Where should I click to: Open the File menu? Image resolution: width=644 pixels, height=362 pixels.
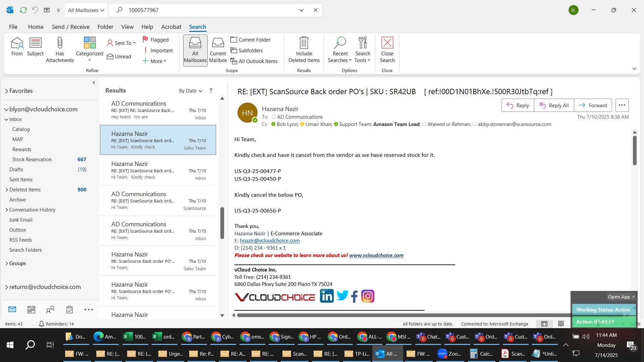point(13,27)
